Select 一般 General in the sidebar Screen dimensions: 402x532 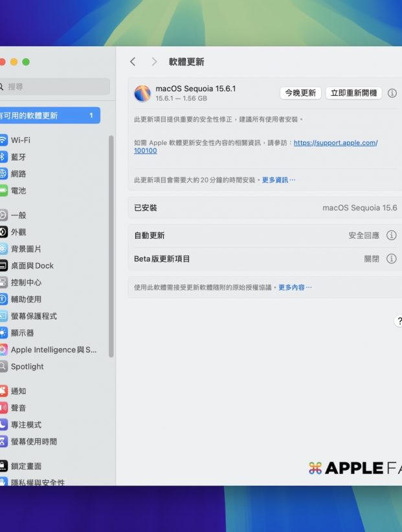click(x=18, y=215)
